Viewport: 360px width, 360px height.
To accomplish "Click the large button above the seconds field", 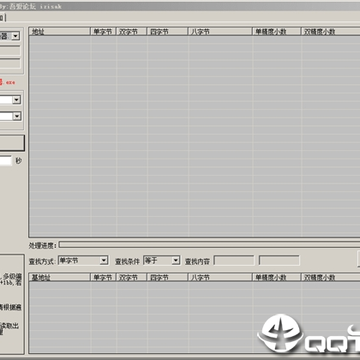I will click(12, 143).
